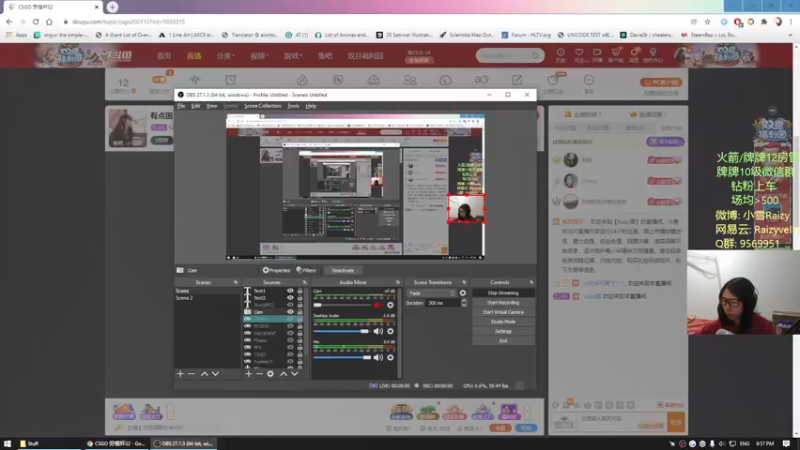Open OBS View menu
The height and width of the screenshot is (450, 800).
[x=212, y=106]
